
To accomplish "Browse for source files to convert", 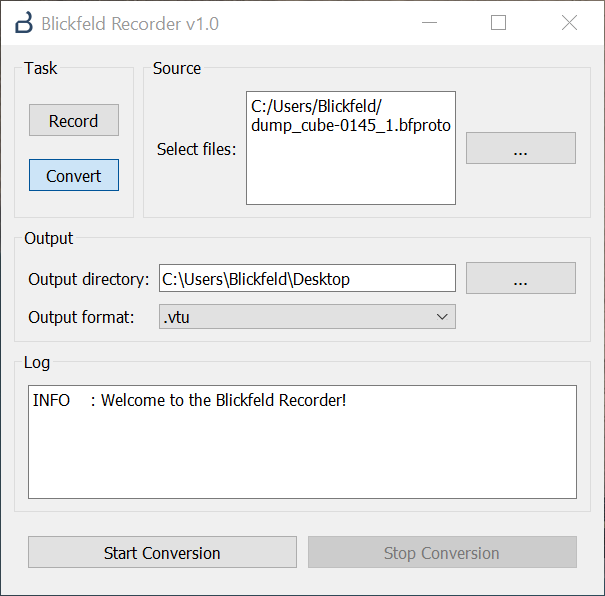I will [520, 148].
